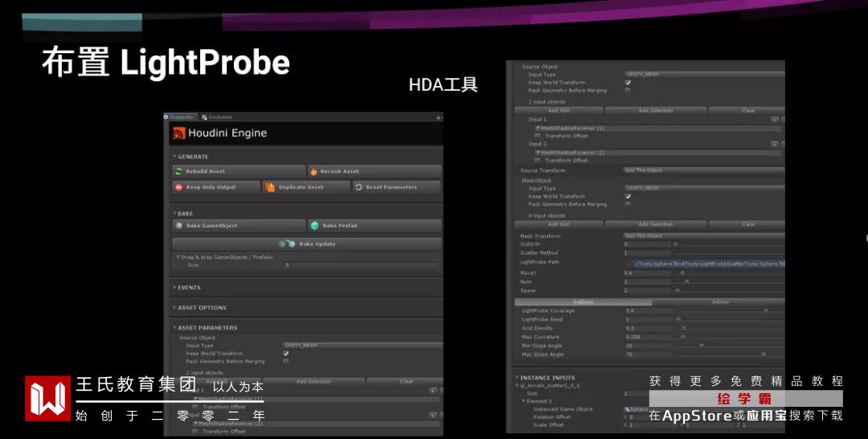Screen dimensions: 868x439
Task: Click MaskObject Clear button, right panel
Action: 747,225
